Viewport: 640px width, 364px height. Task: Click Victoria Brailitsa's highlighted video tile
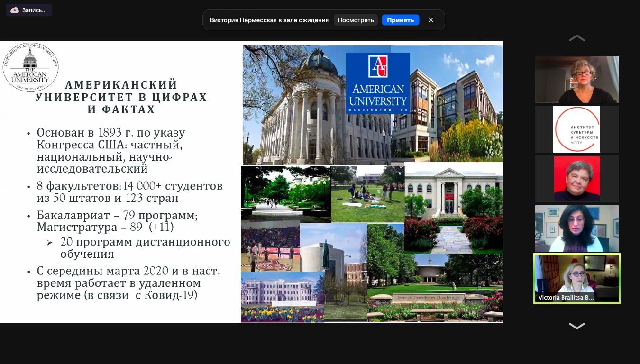pyautogui.click(x=576, y=279)
